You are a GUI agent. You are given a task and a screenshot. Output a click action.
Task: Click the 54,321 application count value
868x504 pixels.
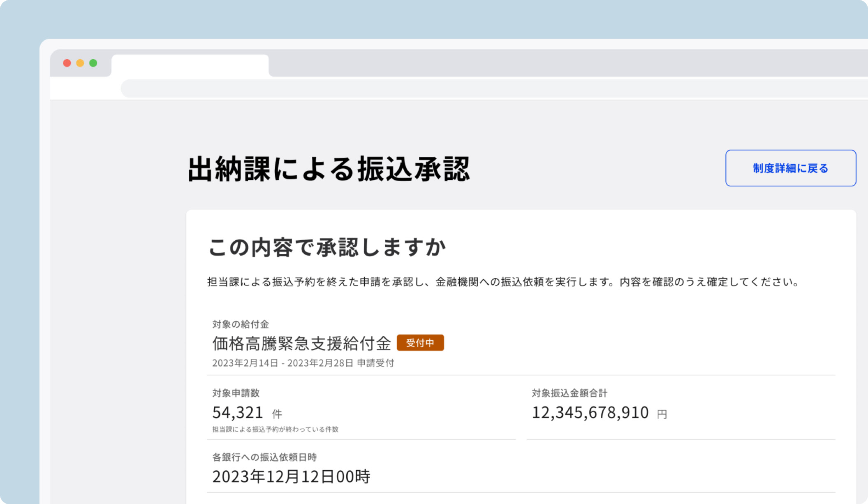(x=238, y=412)
